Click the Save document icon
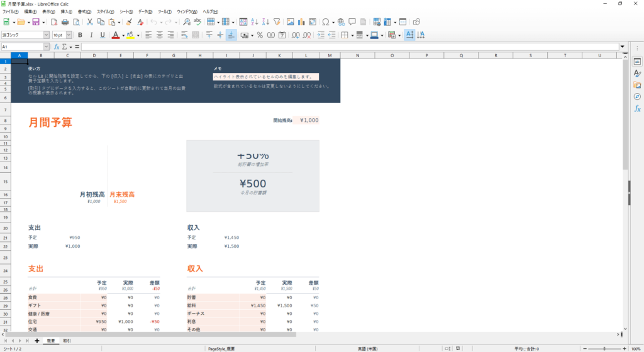 tap(36, 22)
